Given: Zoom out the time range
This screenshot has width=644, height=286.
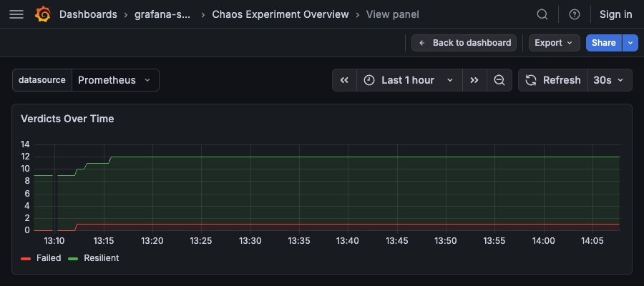Looking at the screenshot, I should 499,80.
